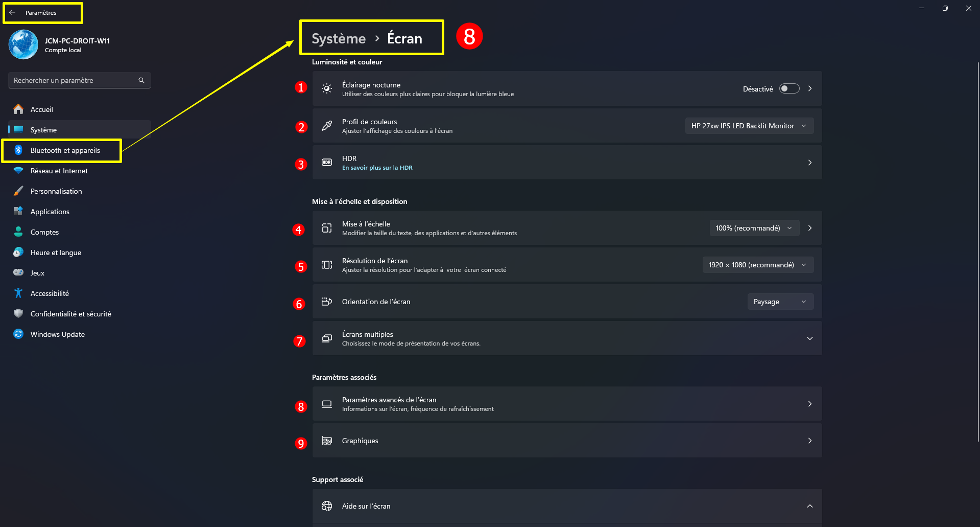Click the Bluetooth icon in the sidebar
980x527 pixels.
(18, 150)
